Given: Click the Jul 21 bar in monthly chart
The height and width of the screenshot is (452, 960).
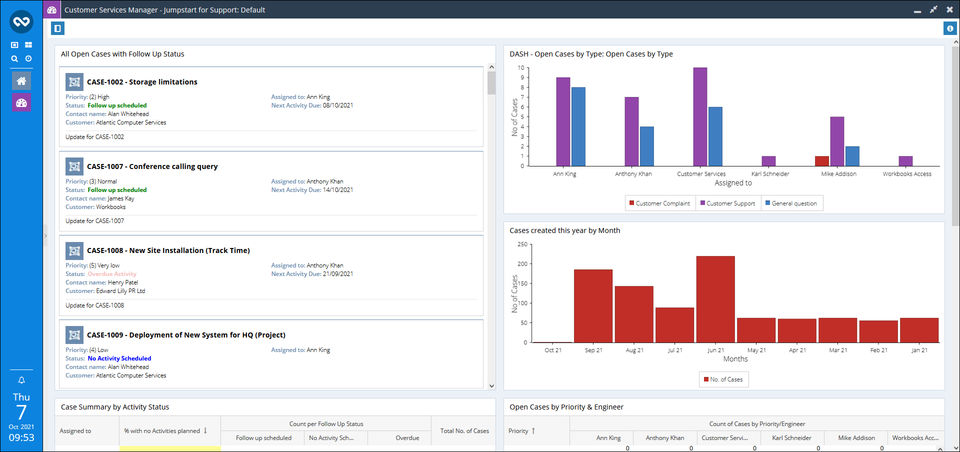Looking at the screenshot, I should [675, 325].
